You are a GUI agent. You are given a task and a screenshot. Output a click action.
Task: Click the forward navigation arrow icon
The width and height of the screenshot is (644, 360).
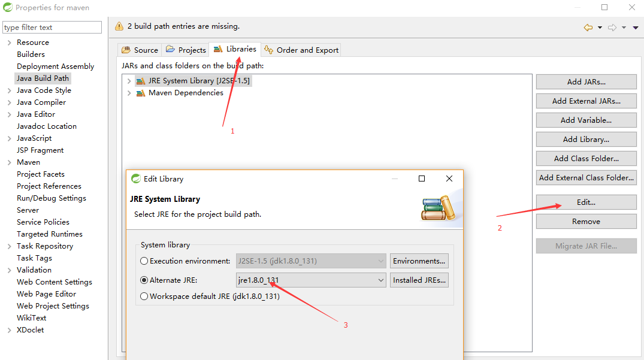612,28
